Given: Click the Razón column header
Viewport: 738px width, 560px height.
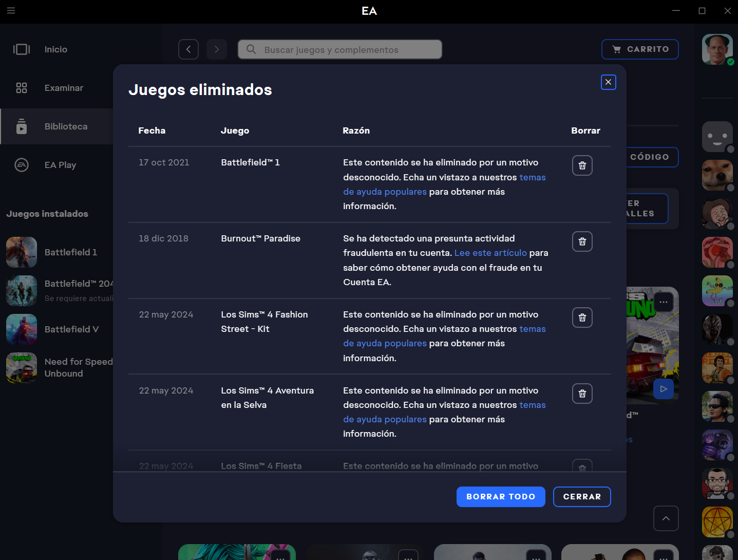Looking at the screenshot, I should 356,130.
